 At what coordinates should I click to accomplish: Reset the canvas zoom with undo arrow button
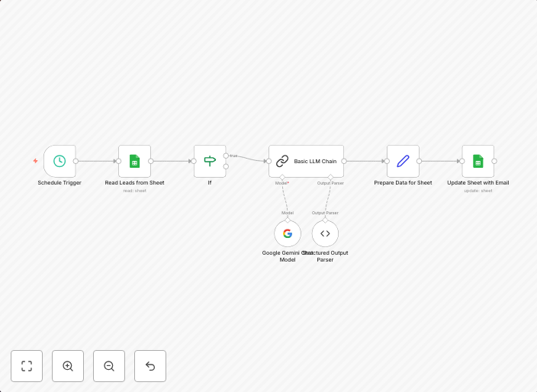(150, 366)
